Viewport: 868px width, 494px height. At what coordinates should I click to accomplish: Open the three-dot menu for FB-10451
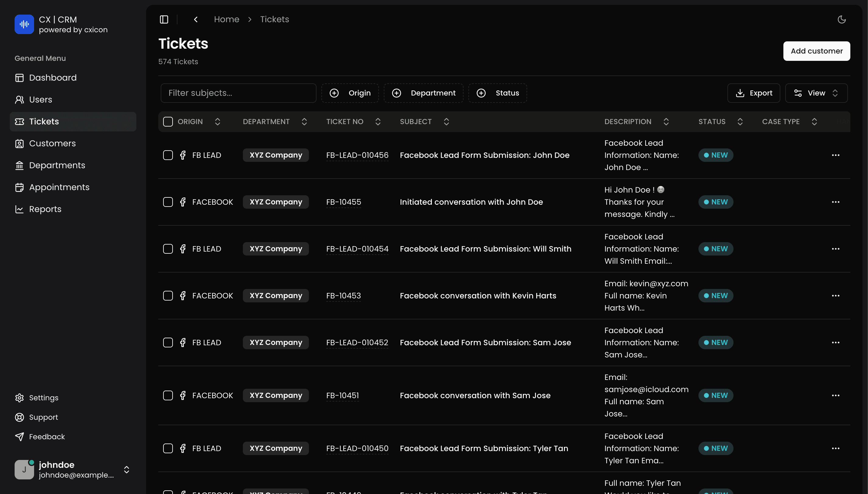tap(835, 395)
